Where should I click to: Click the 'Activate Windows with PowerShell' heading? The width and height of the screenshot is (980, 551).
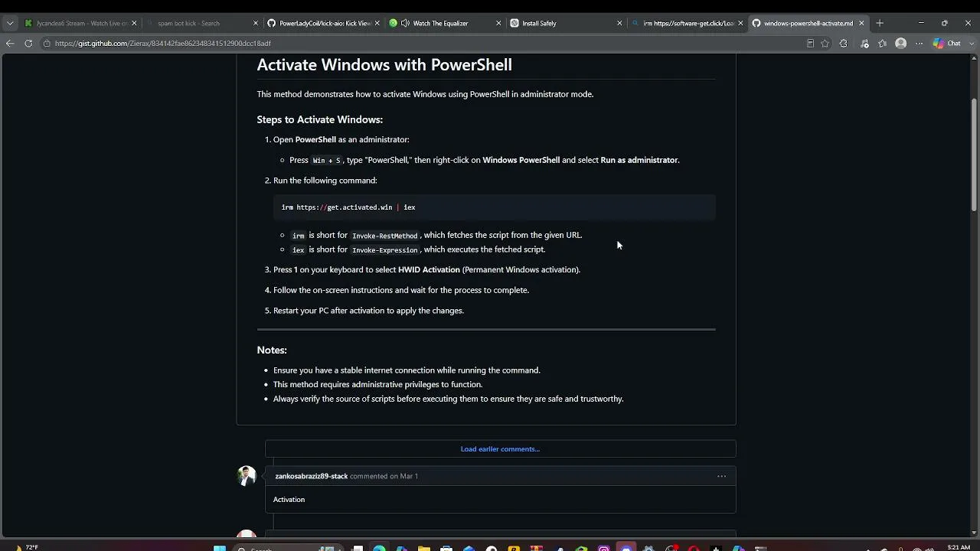click(x=384, y=65)
